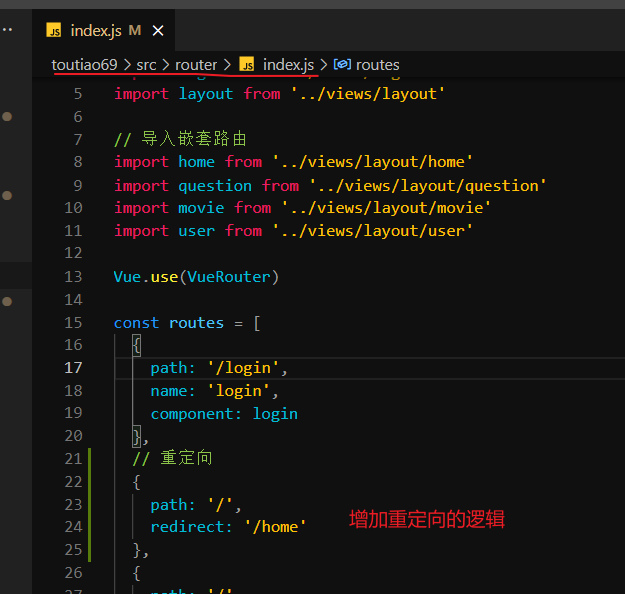The image size is (625, 594).
Task: Expand the chevron after router breadcrumb
Action: pyautogui.click(x=227, y=65)
